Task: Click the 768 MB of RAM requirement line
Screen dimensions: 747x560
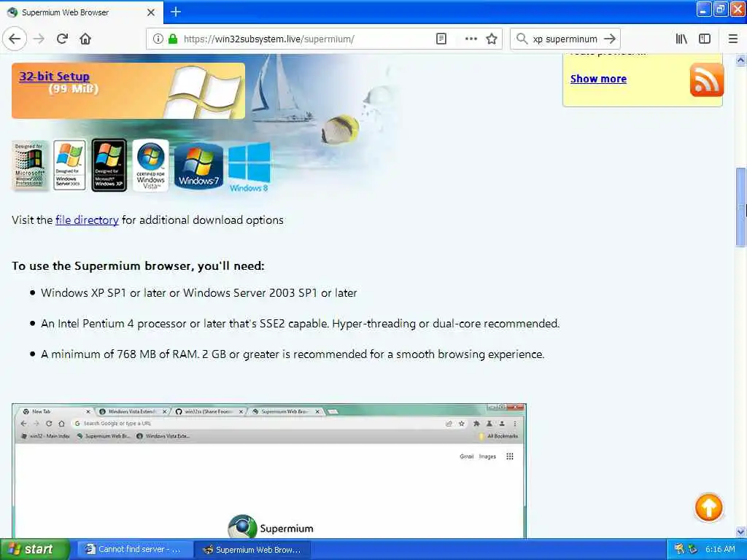Action: coord(293,354)
